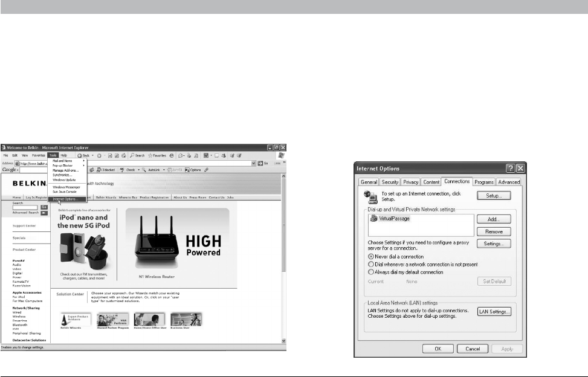Switch to the Programs tab
The height and width of the screenshot is (377, 588).
coord(483,182)
